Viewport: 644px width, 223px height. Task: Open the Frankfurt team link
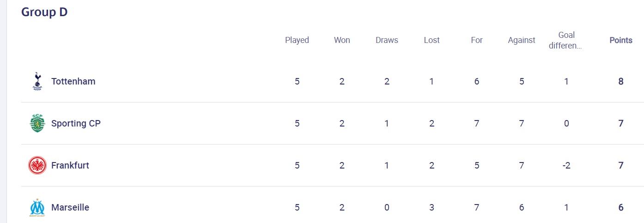[x=70, y=165]
